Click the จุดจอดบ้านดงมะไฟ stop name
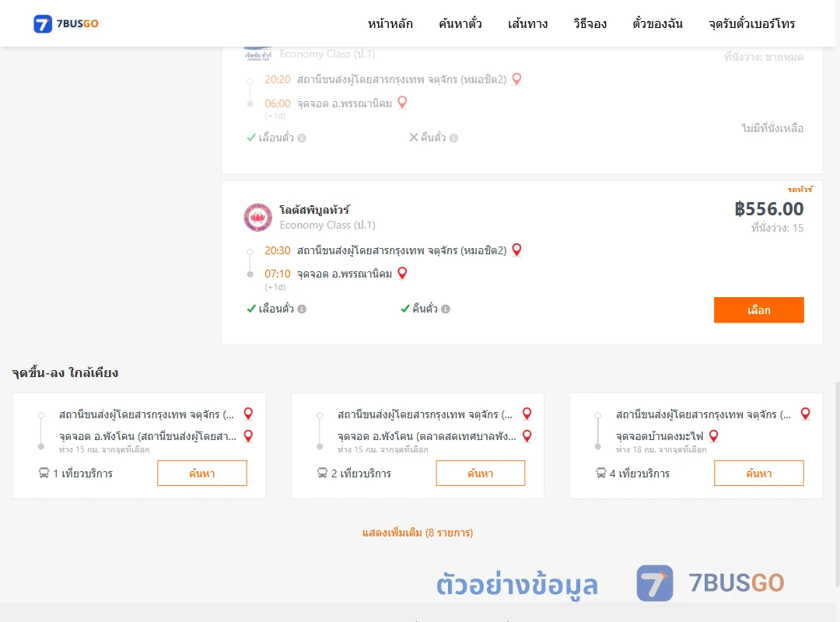Screen dimensions: 840x622 tap(660, 436)
